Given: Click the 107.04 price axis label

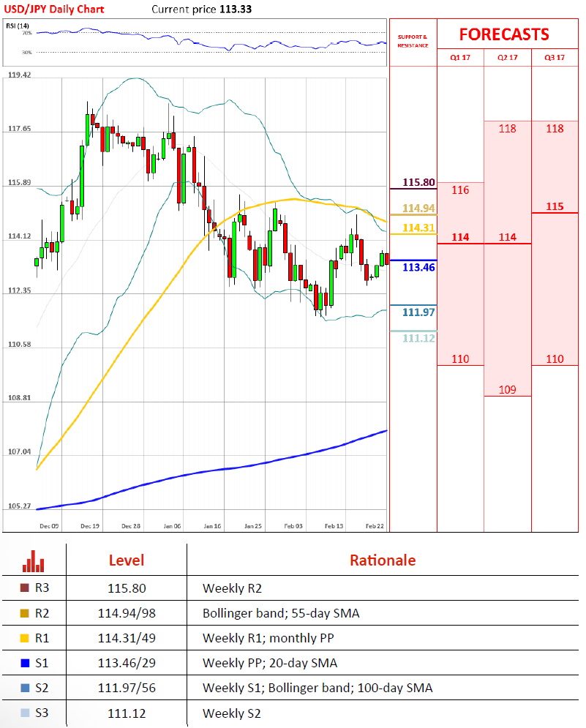Looking at the screenshot, I should click(x=20, y=451).
